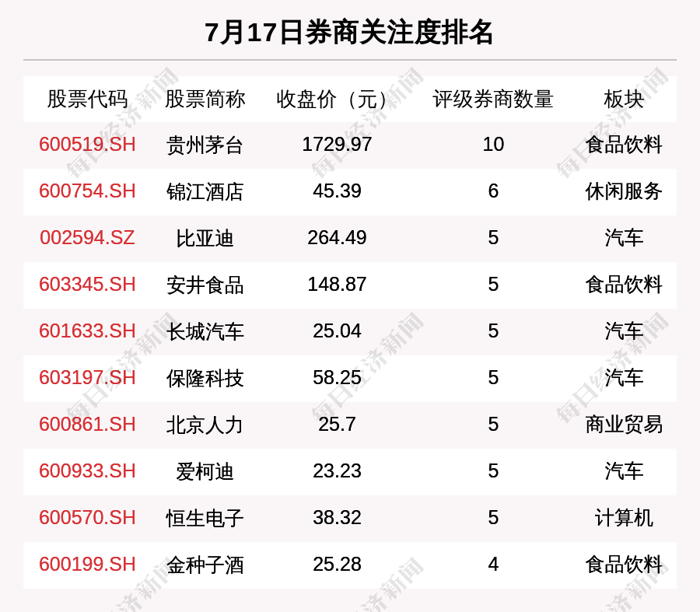The width and height of the screenshot is (700, 612).
Task: Open stock code 600570.SH
Action: tap(87, 518)
